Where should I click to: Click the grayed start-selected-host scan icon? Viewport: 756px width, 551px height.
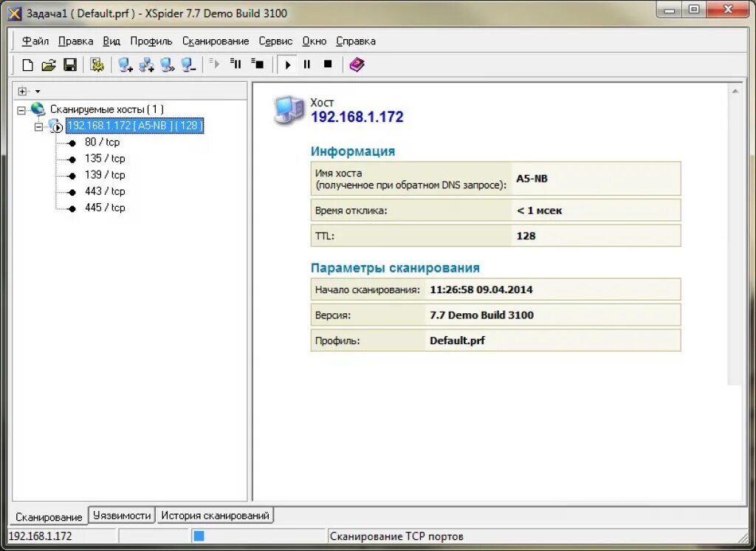click(215, 64)
